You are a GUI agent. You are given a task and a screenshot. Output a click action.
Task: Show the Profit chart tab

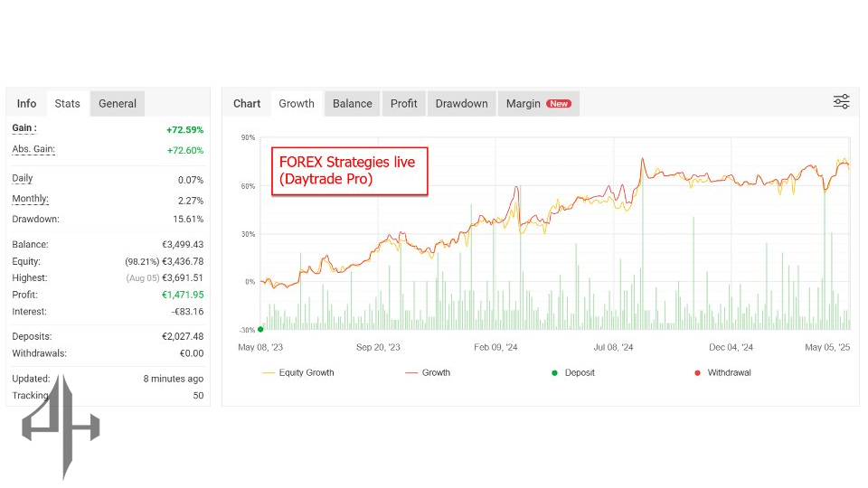point(403,103)
